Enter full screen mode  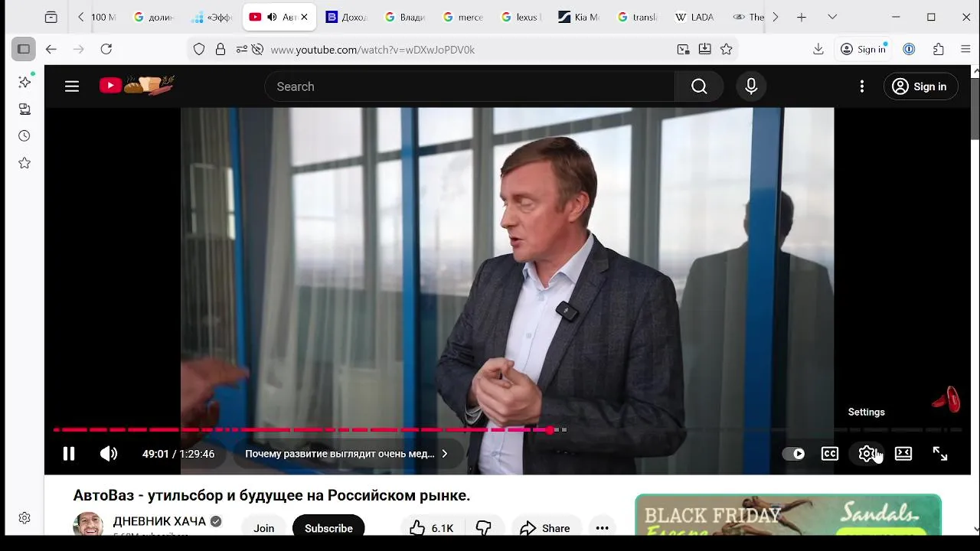[x=940, y=454]
